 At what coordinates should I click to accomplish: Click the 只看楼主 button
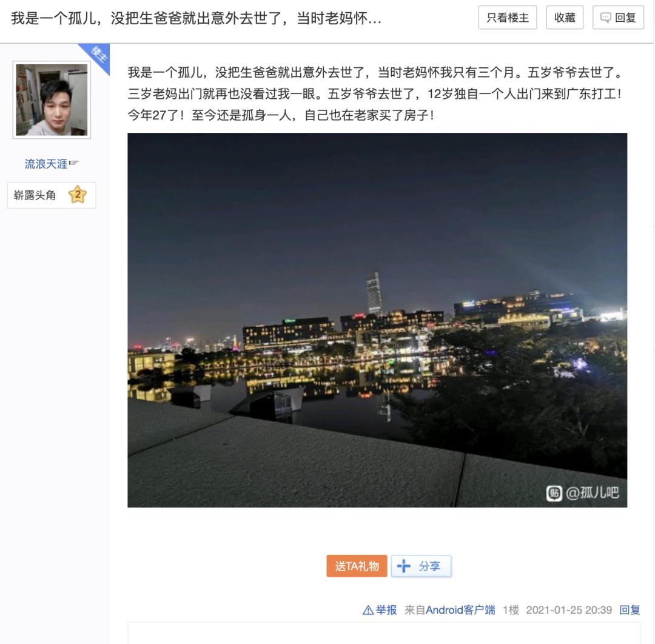click(508, 18)
